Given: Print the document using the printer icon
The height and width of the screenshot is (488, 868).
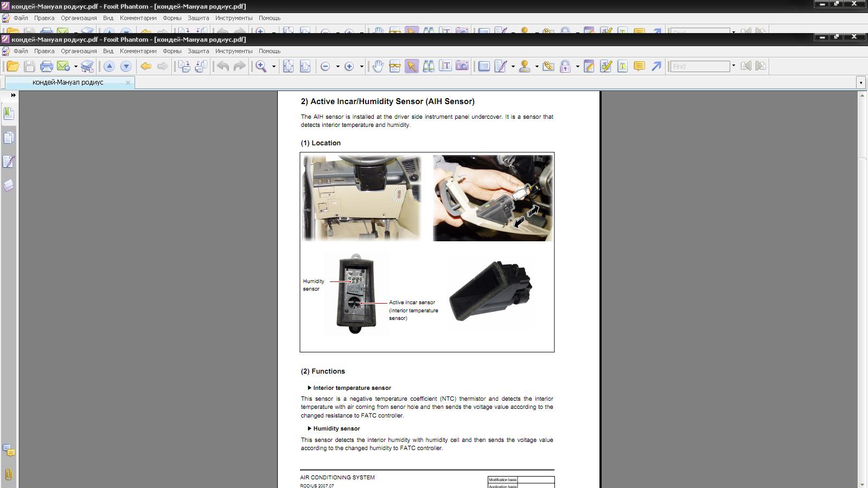Looking at the screenshot, I should coord(47,66).
